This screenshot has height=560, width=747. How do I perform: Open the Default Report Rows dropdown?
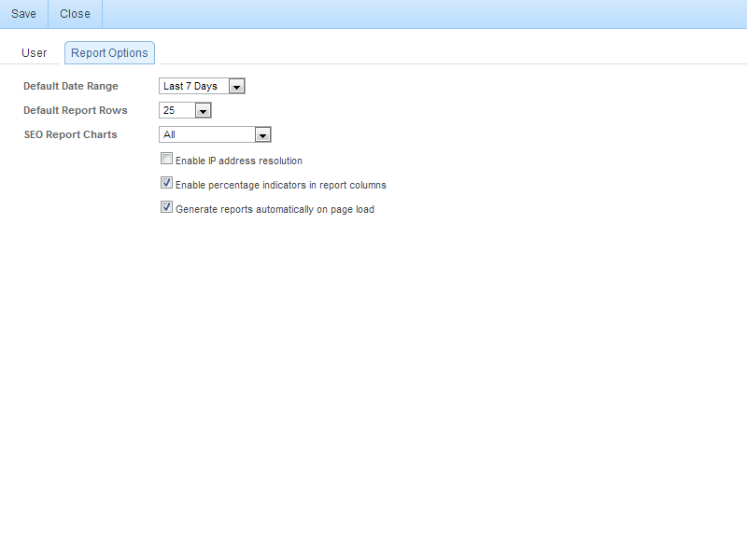point(185,110)
